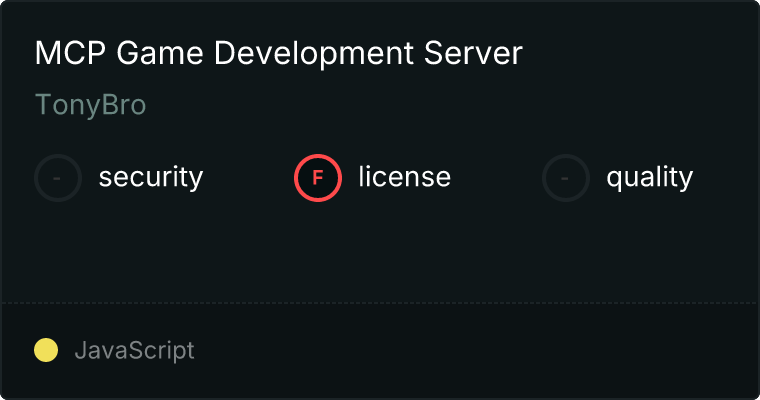The height and width of the screenshot is (400, 760).
Task: Click the dashed divider above JavaScript
Action: click(x=380, y=302)
